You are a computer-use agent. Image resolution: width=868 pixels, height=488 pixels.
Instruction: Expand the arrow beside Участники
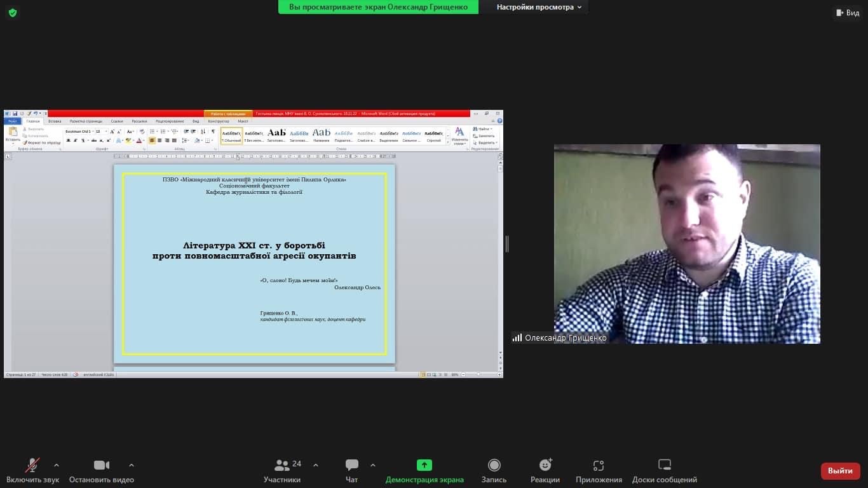pos(316,464)
